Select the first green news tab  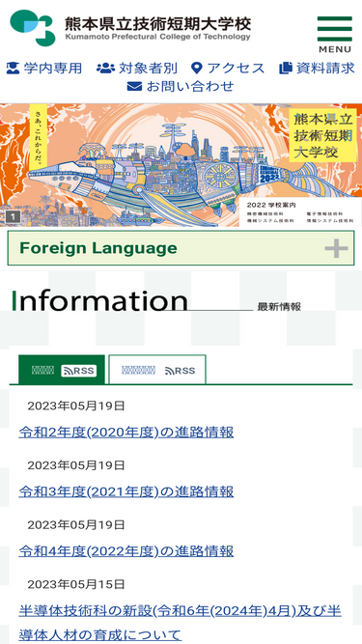tap(62, 370)
